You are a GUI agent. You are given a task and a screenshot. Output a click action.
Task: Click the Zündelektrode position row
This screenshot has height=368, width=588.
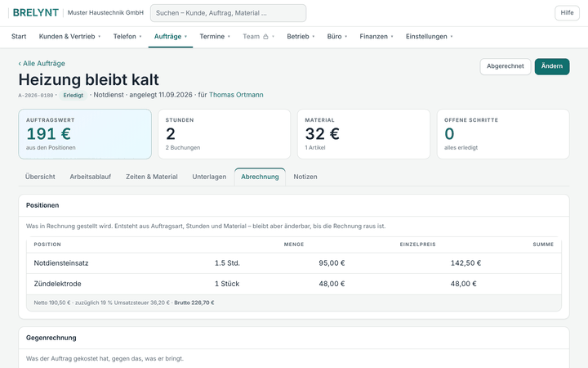click(x=294, y=284)
